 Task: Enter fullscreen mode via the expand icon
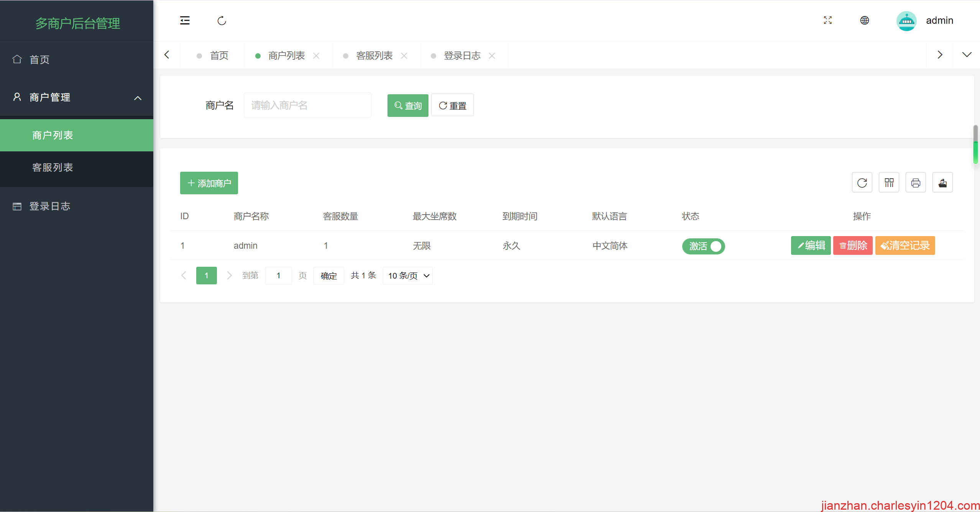click(x=828, y=20)
